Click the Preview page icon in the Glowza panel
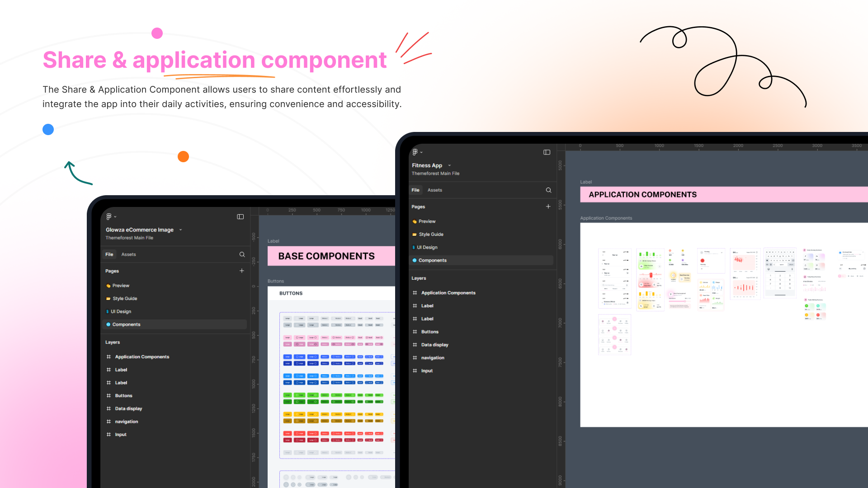 point(108,286)
